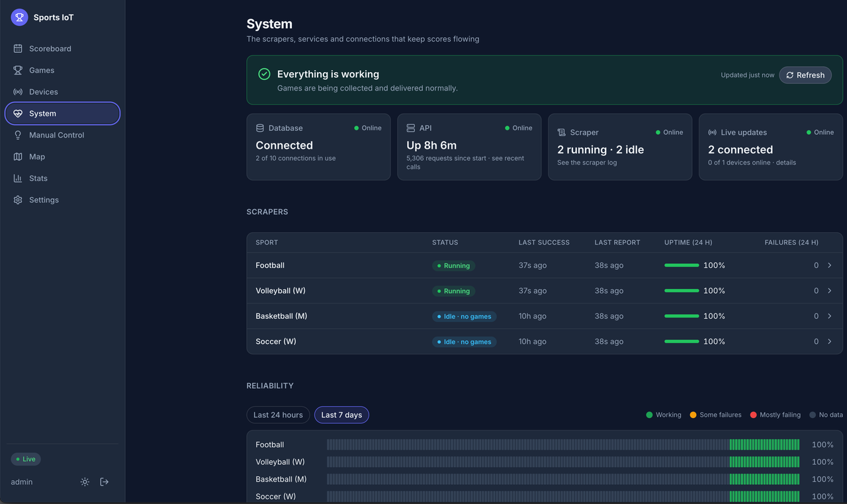Image resolution: width=847 pixels, height=504 pixels.
Task: Select the Last 24 hours range
Action: pyautogui.click(x=278, y=415)
